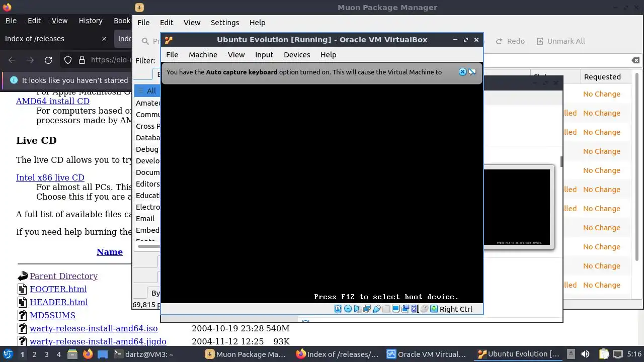Open VirtualBox File menu

172,55
